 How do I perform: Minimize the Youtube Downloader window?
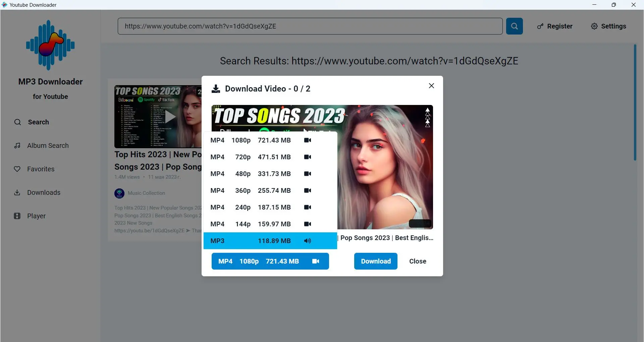coord(594,5)
